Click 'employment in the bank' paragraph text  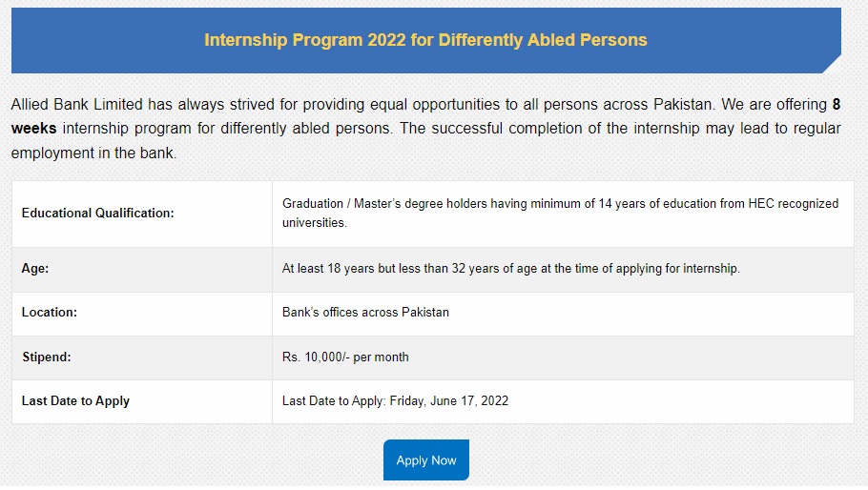tap(93, 153)
